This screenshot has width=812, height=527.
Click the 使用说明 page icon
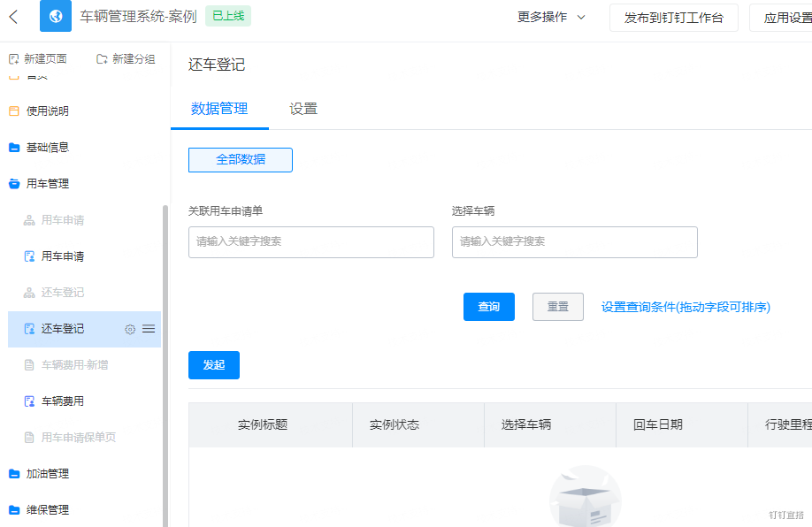(x=14, y=111)
